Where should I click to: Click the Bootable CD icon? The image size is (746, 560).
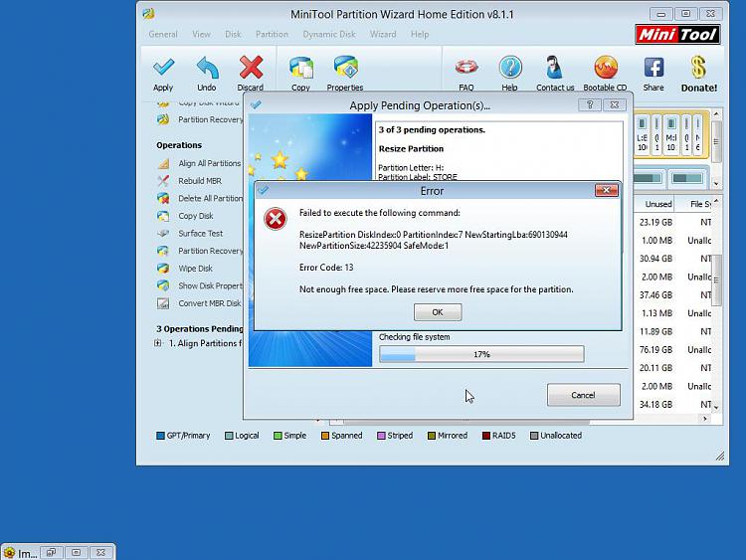[605, 68]
